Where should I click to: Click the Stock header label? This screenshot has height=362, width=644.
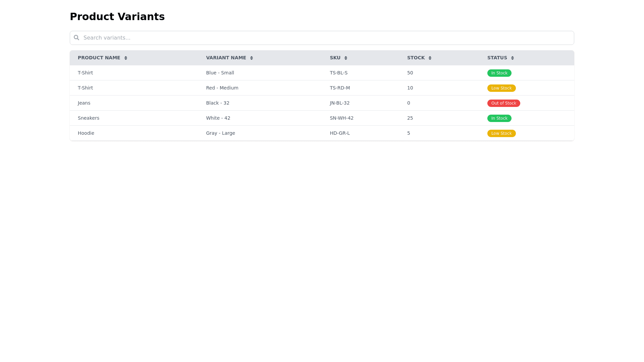pyautogui.click(x=416, y=58)
